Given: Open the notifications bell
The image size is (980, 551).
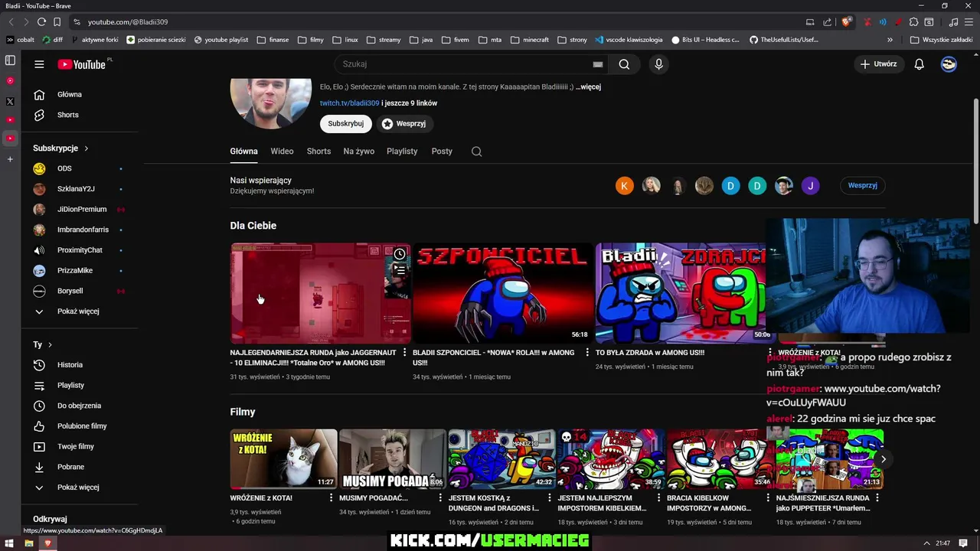Looking at the screenshot, I should coord(919,64).
